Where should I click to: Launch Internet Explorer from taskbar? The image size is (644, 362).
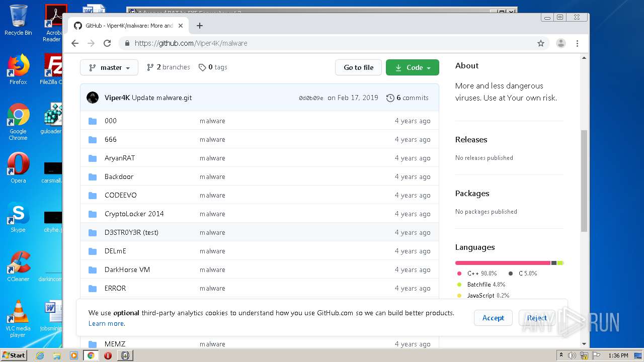pos(40,355)
